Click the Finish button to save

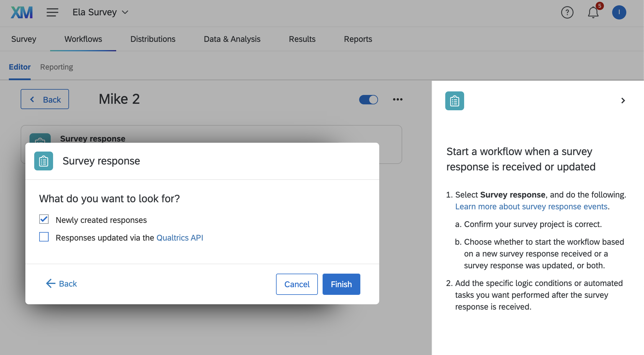pyautogui.click(x=341, y=284)
